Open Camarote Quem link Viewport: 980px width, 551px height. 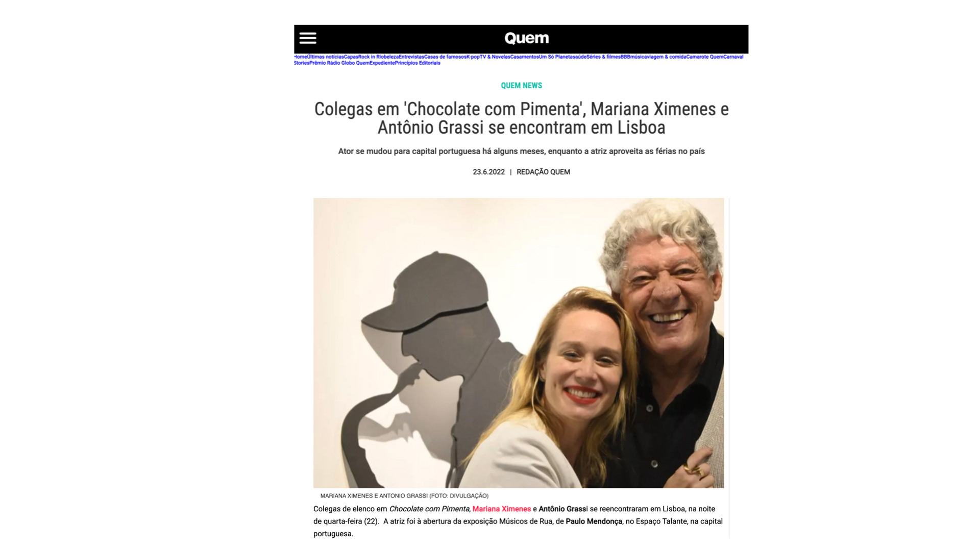point(705,57)
